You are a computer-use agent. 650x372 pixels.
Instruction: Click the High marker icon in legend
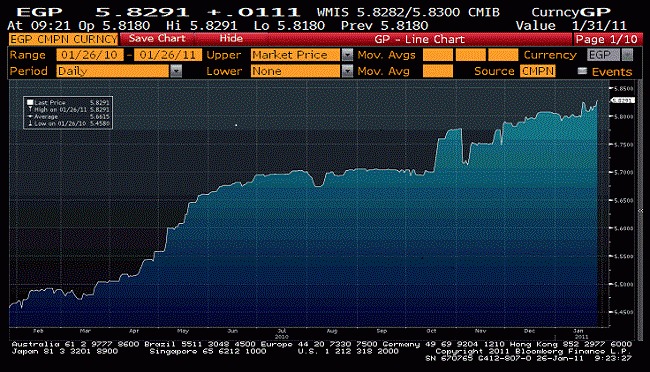click(30, 109)
